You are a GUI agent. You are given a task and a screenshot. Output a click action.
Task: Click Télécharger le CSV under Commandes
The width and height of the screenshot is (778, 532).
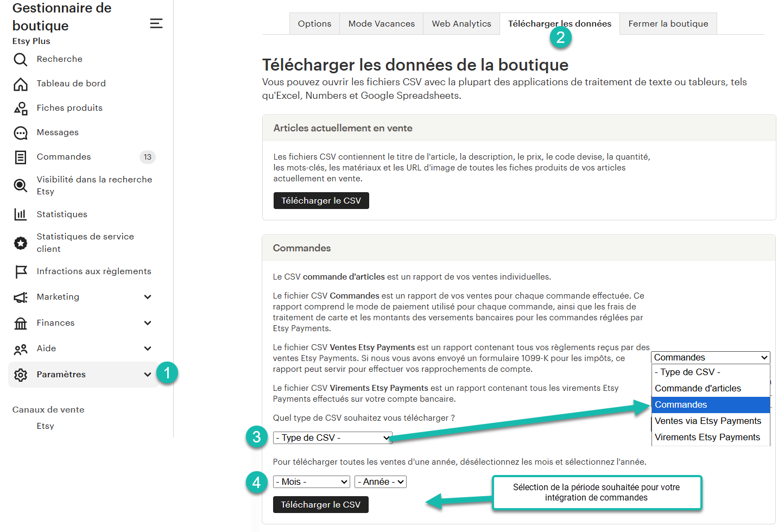pyautogui.click(x=320, y=505)
